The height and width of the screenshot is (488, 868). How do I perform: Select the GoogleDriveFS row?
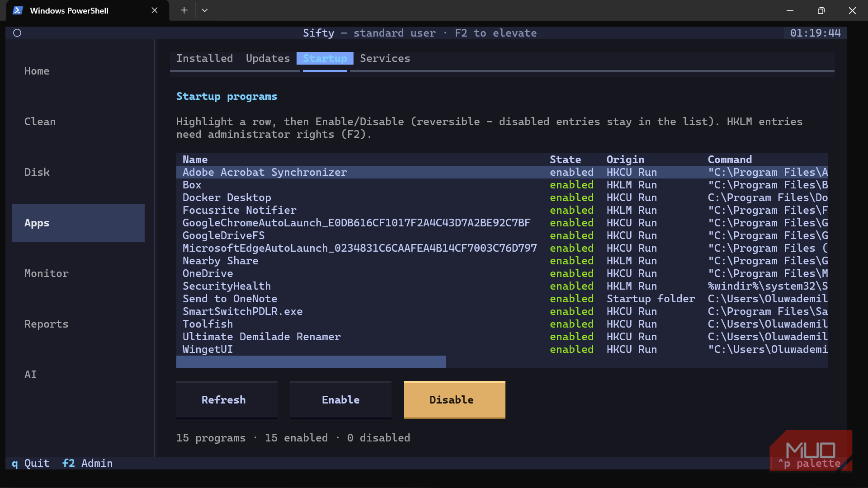pyautogui.click(x=502, y=235)
